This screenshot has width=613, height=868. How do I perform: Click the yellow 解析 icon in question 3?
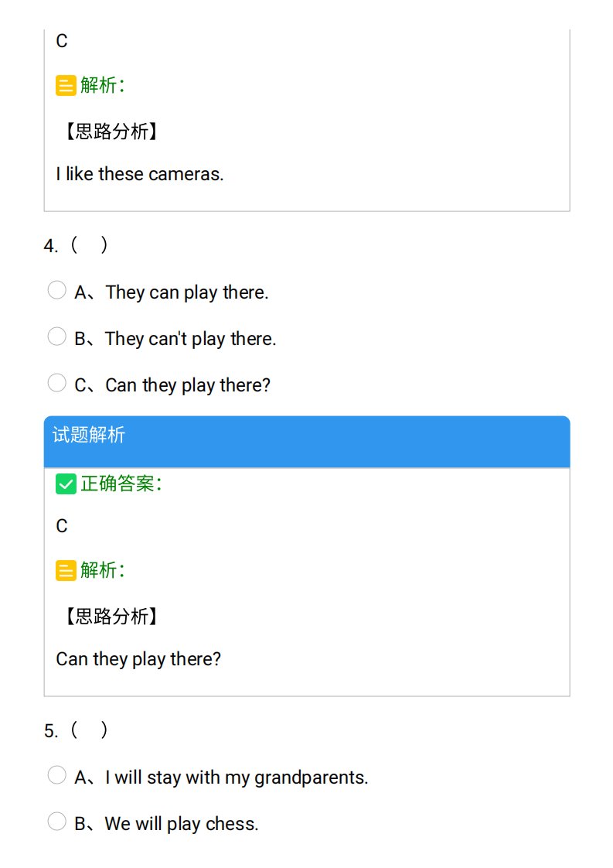pyautogui.click(x=66, y=86)
